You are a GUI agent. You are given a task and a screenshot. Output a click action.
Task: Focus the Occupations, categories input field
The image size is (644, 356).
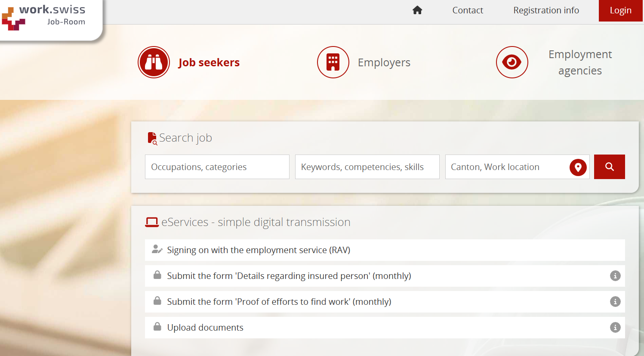point(217,167)
